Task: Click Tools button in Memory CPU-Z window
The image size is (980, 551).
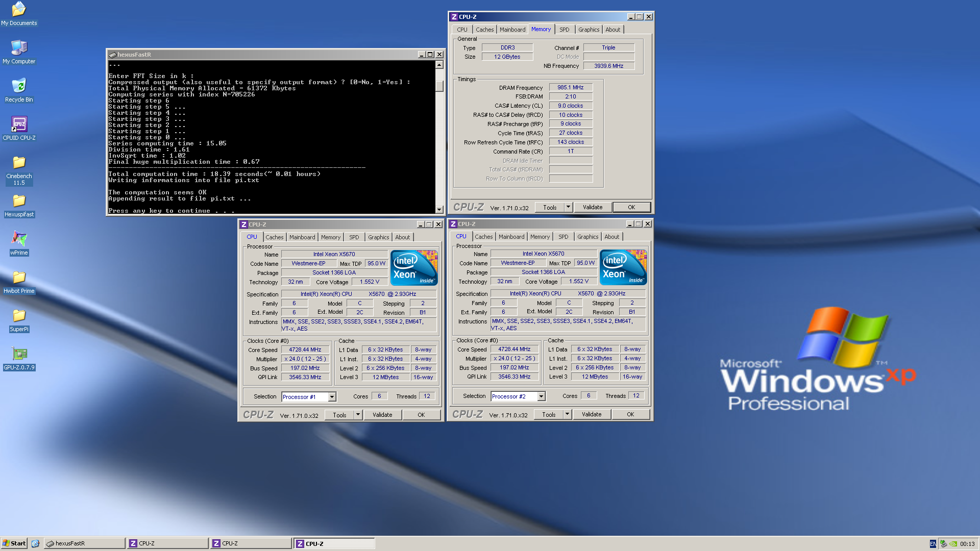Action: (550, 207)
